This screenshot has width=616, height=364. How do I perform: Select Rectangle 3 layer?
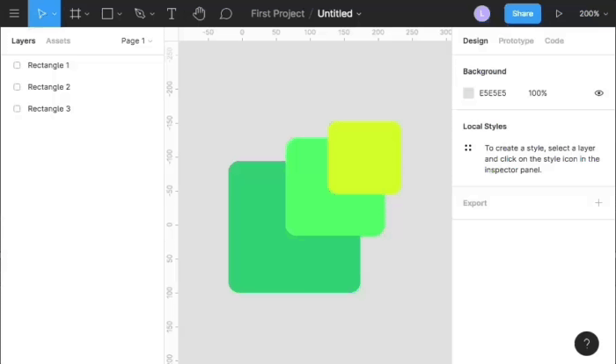point(48,109)
